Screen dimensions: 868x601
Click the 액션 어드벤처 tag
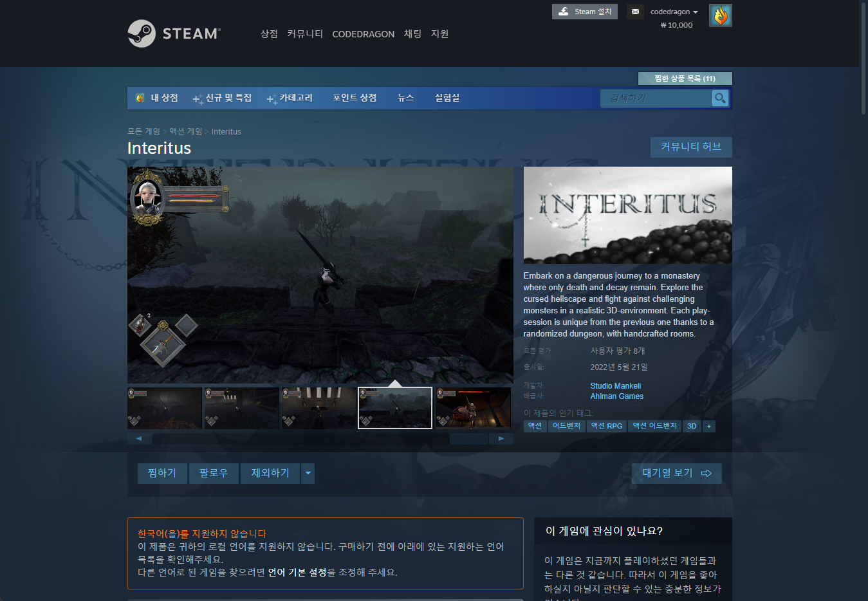tap(654, 426)
